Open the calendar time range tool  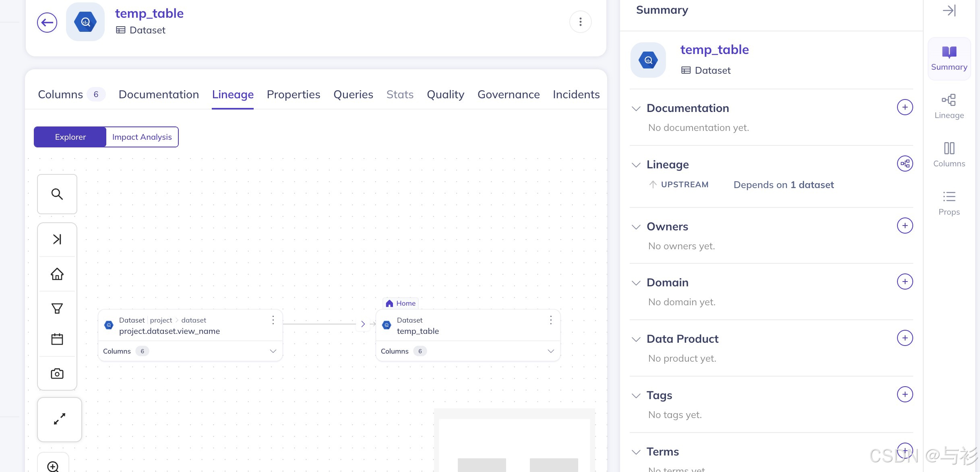57,339
